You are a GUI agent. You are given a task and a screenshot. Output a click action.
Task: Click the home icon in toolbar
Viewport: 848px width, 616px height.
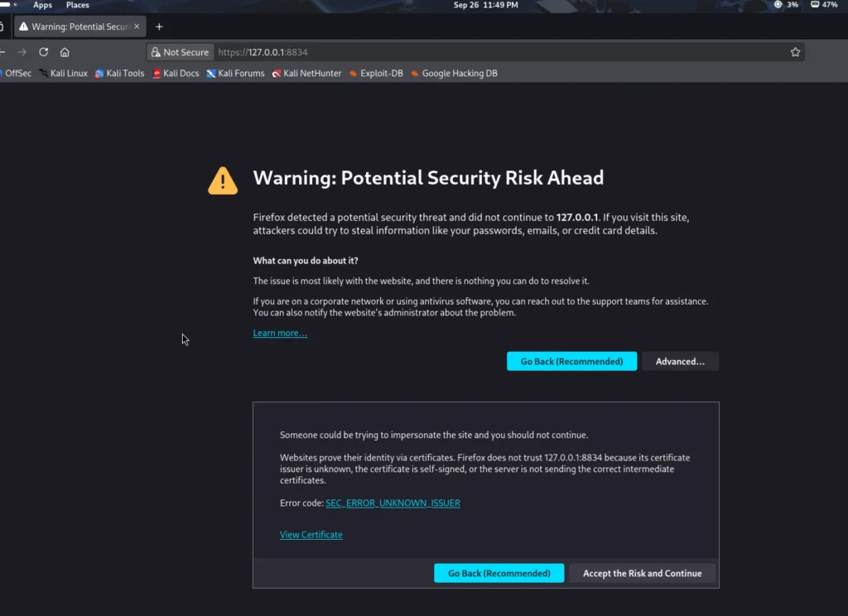pyautogui.click(x=65, y=52)
